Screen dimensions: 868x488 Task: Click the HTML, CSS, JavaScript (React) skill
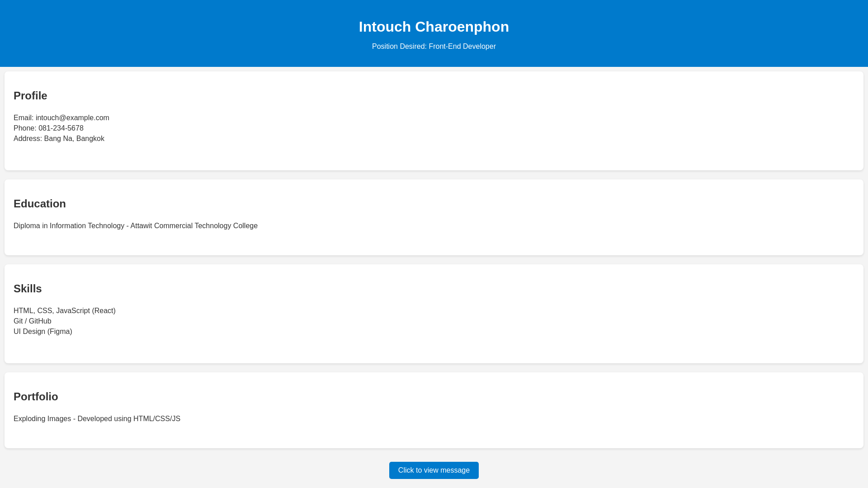pos(65,311)
